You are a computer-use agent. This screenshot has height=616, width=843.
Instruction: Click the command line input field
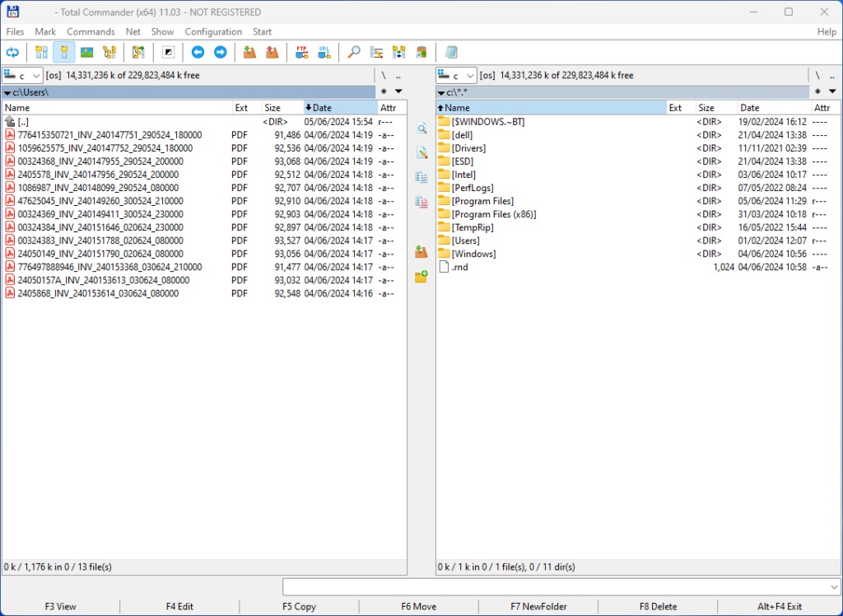(x=557, y=587)
